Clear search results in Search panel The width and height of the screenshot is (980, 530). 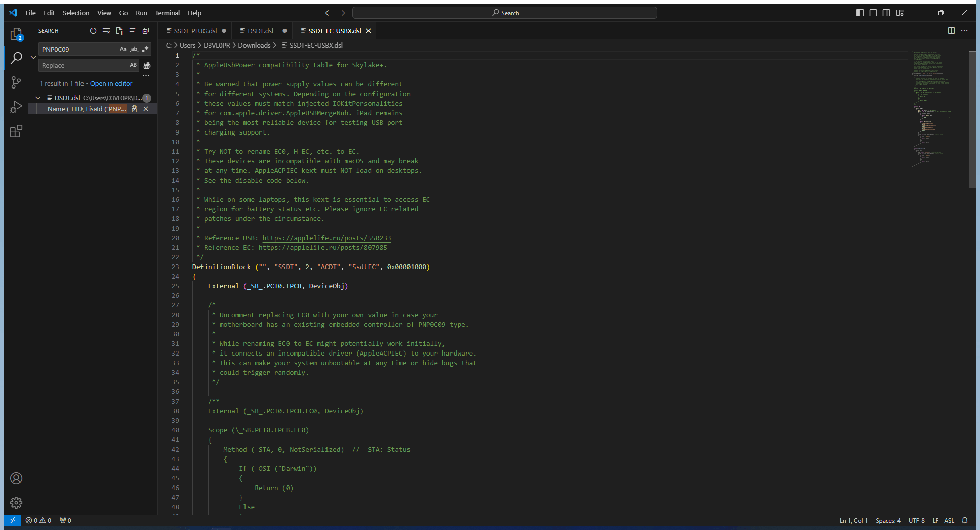tap(106, 31)
